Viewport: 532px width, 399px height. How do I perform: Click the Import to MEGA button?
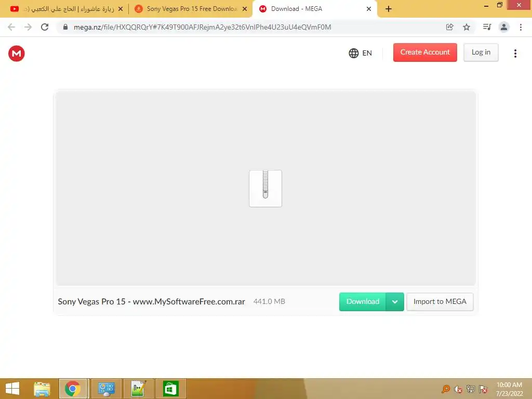pyautogui.click(x=440, y=302)
